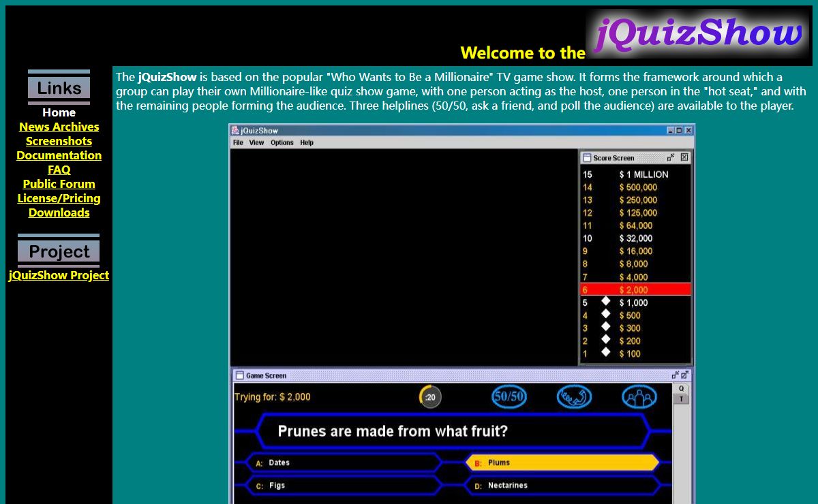The width and height of the screenshot is (818, 504).
Task: Visit the Public Forum link
Action: (x=59, y=184)
